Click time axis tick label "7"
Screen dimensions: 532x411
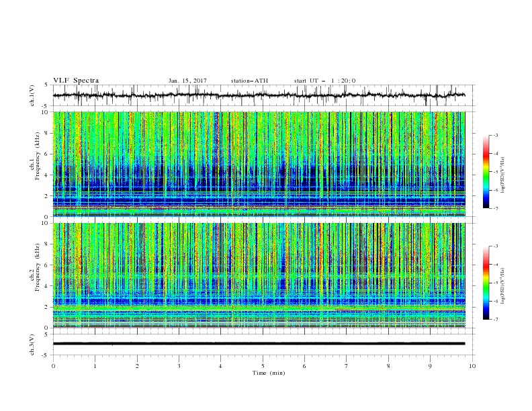click(x=347, y=366)
